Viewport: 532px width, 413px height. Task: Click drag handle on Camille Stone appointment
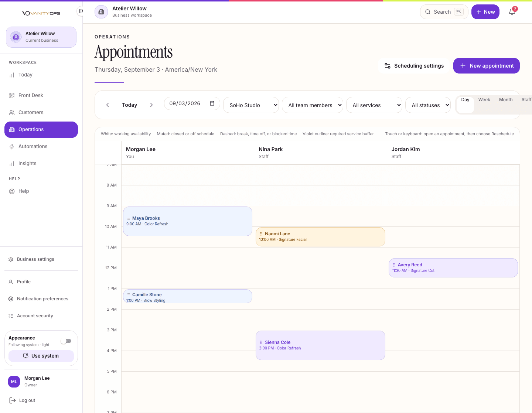(129, 295)
